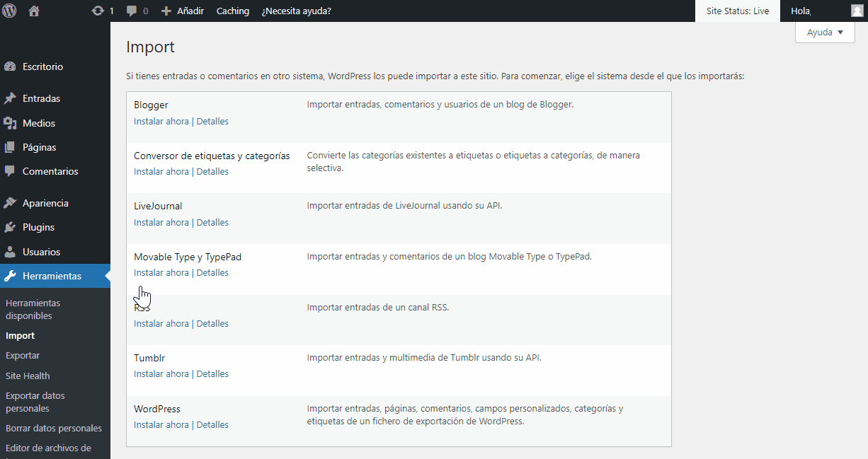Open Caching in the admin bar
This screenshot has width=868, height=459.
(233, 11)
